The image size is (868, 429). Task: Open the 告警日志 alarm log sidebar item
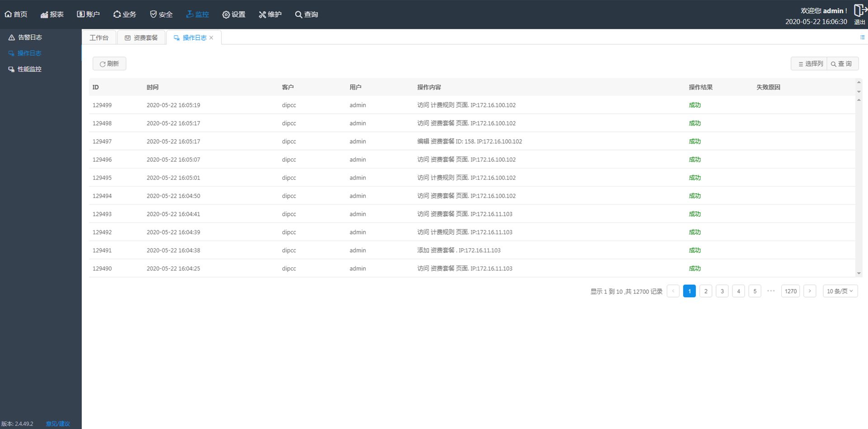tap(29, 37)
